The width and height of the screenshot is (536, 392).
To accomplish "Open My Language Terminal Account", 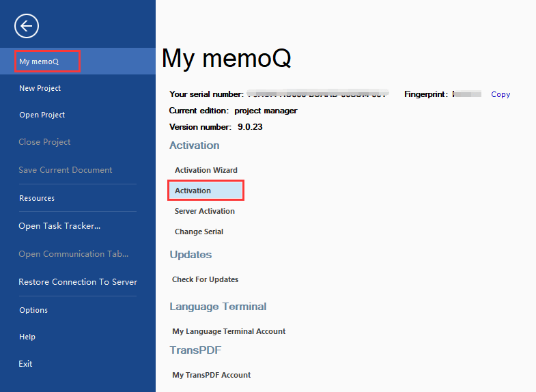I will coord(229,331).
